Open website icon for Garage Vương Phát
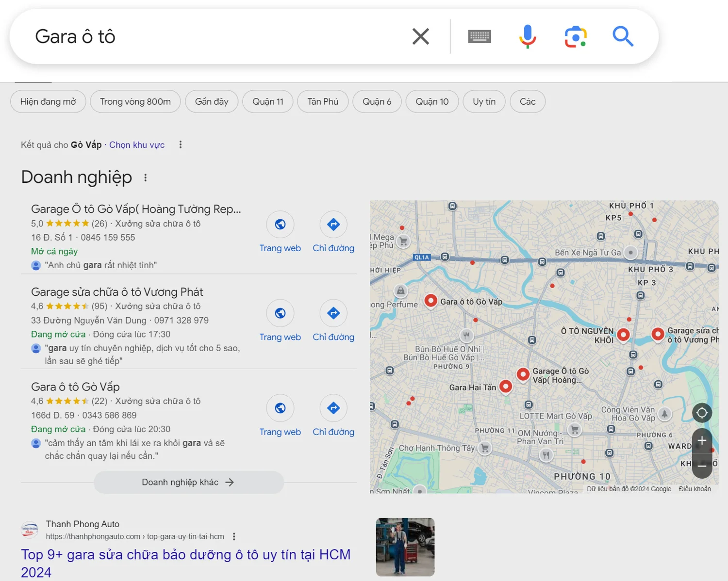 coord(280,313)
